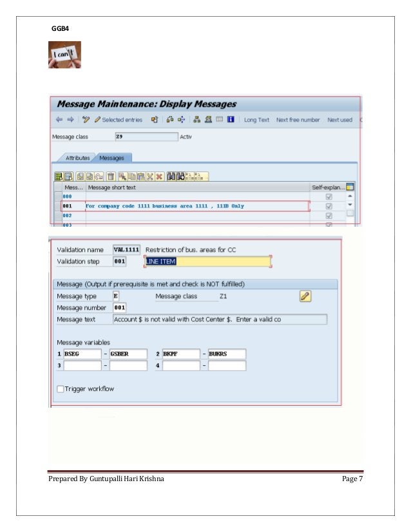The image size is (411, 532).
Task: Click the select all green grid icon
Action: click(59, 176)
